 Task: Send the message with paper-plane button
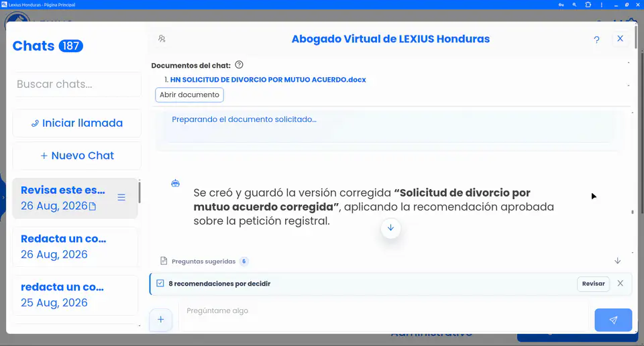point(613,320)
